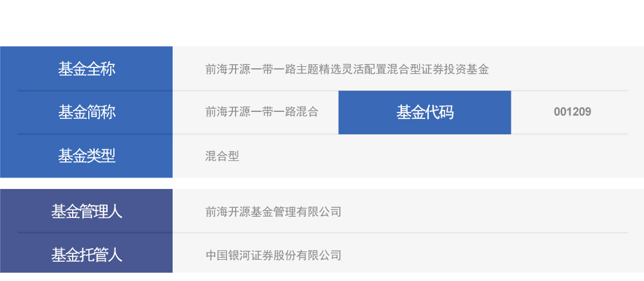Click 灵活配置 in the full fund name
Image resolution: width=644 pixels, height=281 pixels.
tap(365, 69)
